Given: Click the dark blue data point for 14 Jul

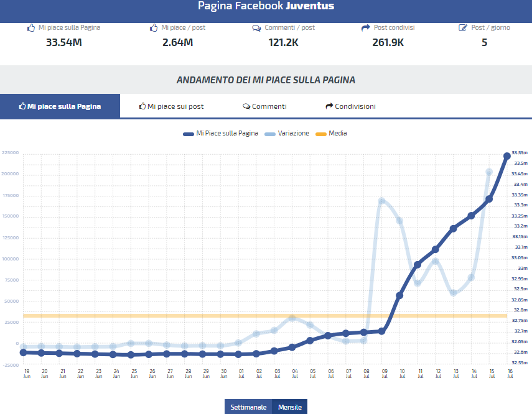Looking at the screenshot, I should [x=471, y=216].
